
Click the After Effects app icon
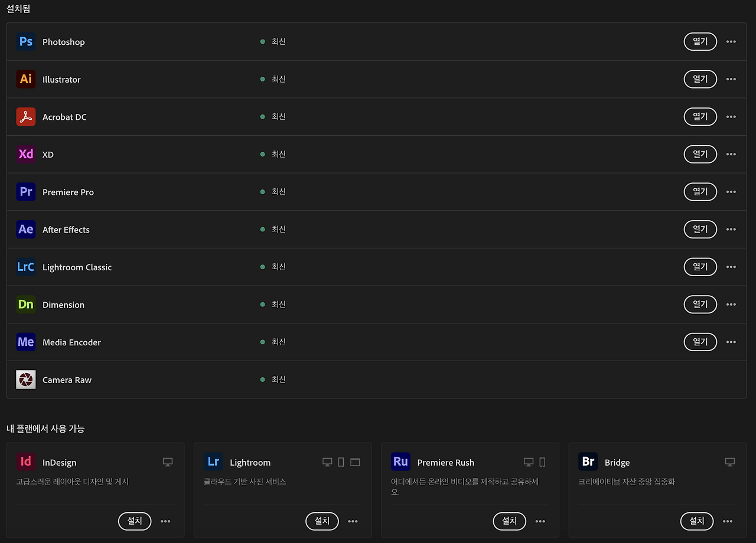point(26,230)
